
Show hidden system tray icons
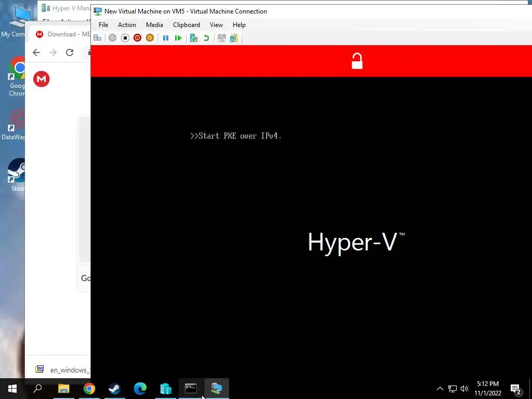[440, 389]
